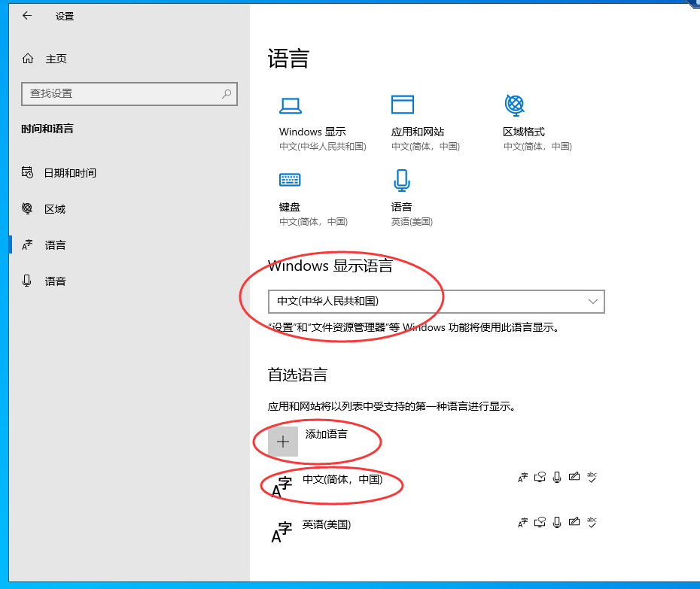Select 英语(美国) in preferred languages
The width and height of the screenshot is (700, 589).
(x=327, y=525)
